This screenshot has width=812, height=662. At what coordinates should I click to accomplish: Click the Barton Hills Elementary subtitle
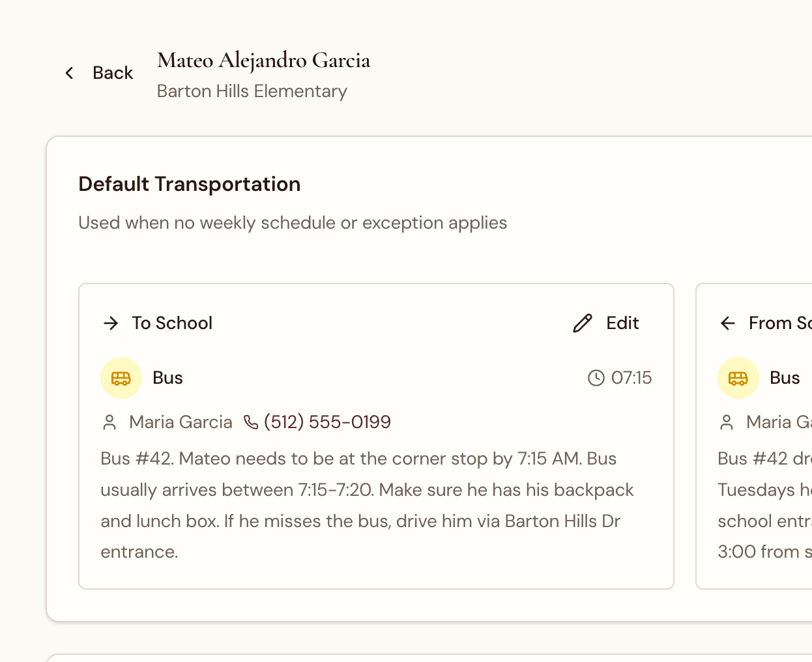pos(252,91)
